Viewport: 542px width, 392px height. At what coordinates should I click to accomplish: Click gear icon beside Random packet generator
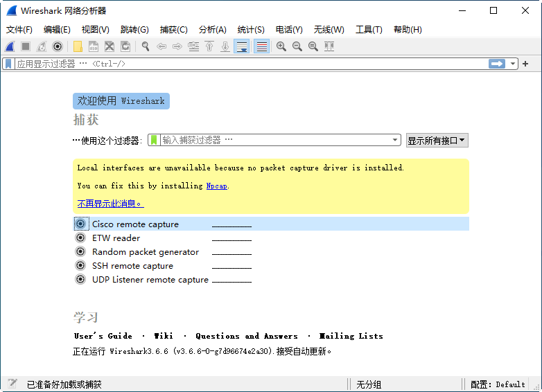coord(80,251)
